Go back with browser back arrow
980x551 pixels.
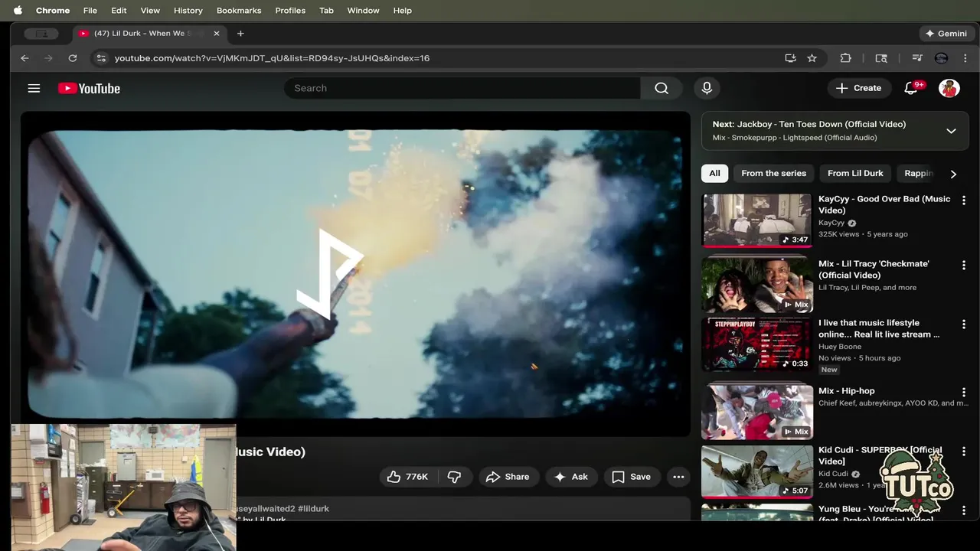click(x=24, y=58)
